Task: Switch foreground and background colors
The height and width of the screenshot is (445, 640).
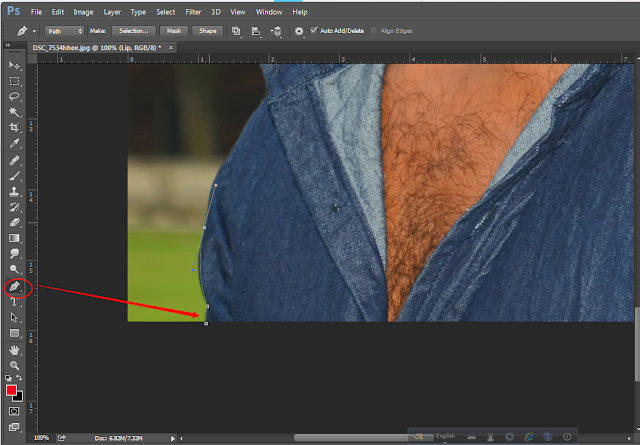Action: [x=19, y=378]
